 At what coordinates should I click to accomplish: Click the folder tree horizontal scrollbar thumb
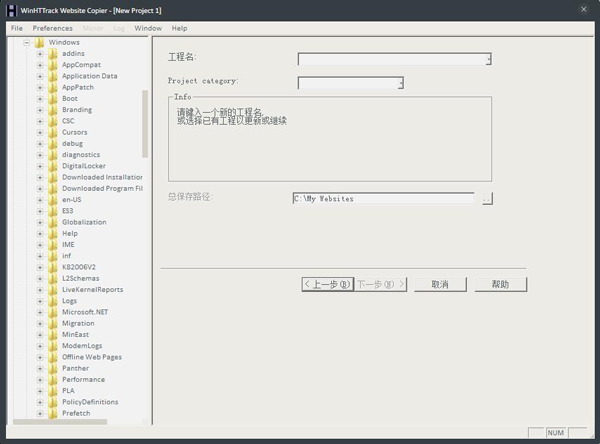click(60, 422)
